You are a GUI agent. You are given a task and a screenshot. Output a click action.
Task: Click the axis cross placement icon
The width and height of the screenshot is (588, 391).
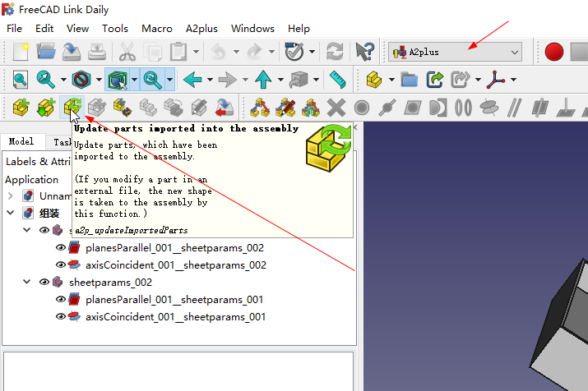(x=496, y=80)
